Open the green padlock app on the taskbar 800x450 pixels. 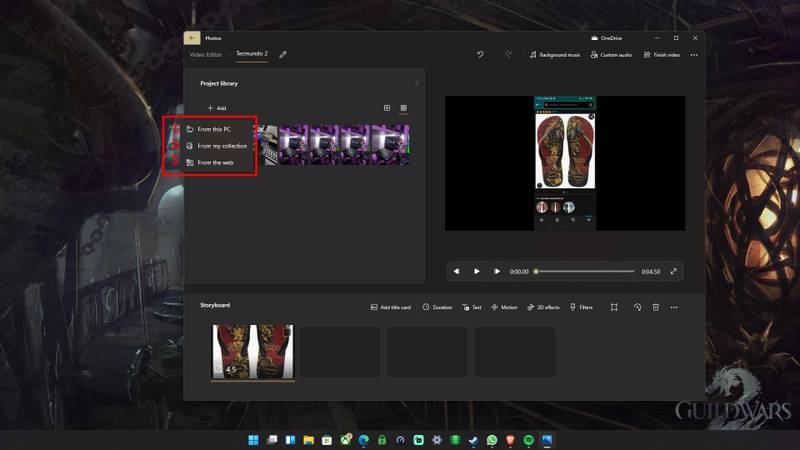[382, 440]
